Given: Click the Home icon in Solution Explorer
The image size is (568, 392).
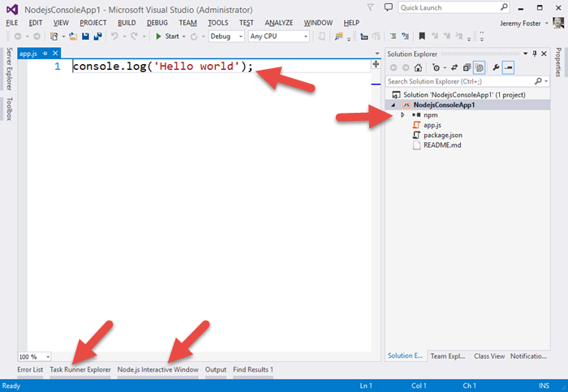Looking at the screenshot, I should (x=420, y=68).
